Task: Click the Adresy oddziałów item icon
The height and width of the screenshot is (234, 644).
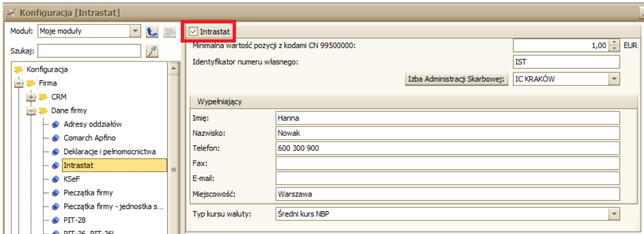Action: pyautogui.click(x=56, y=124)
